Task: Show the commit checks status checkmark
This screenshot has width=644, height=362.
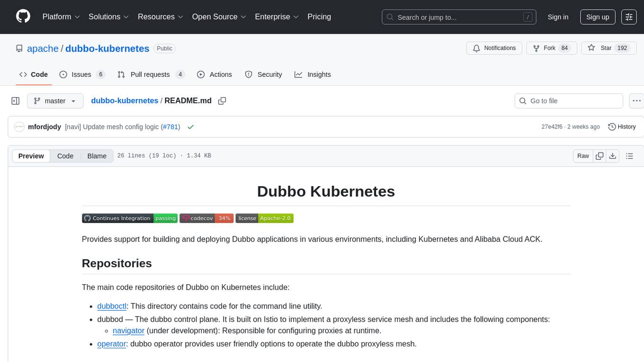Action: [190, 127]
